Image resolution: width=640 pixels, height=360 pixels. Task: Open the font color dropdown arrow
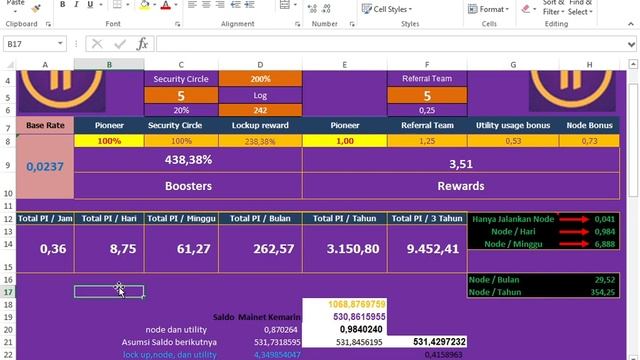point(176,4)
